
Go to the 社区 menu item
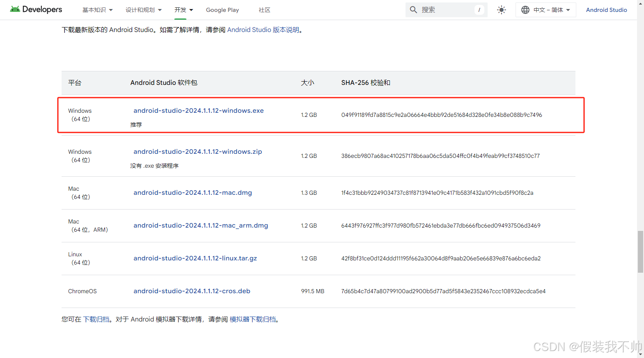(x=264, y=10)
